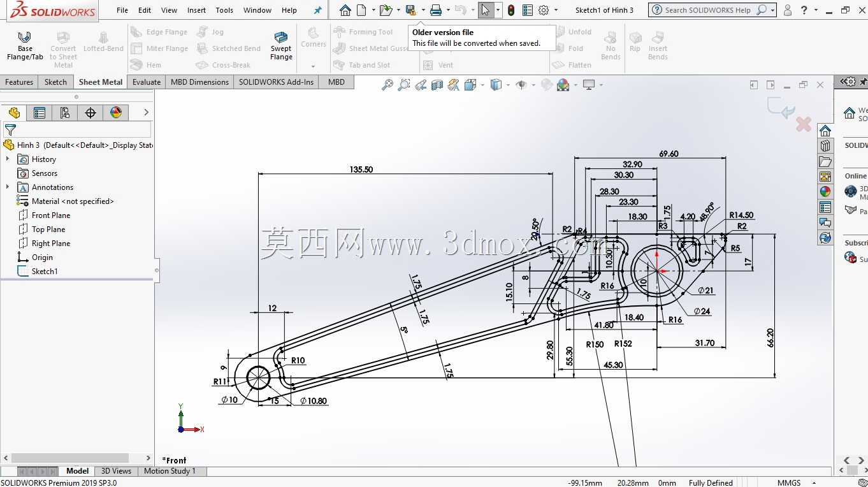Open the File Explorer task pane tab
The width and height of the screenshot is (868, 487).
pyautogui.click(x=825, y=162)
